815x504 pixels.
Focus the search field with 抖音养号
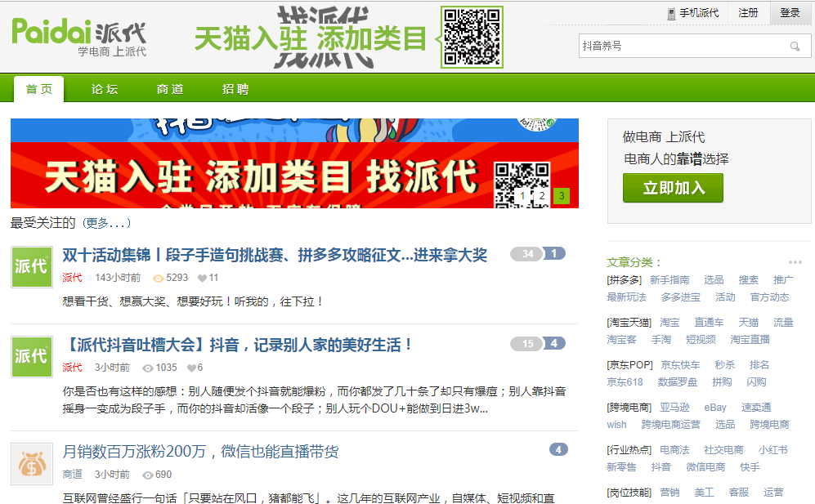pyautogui.click(x=683, y=47)
